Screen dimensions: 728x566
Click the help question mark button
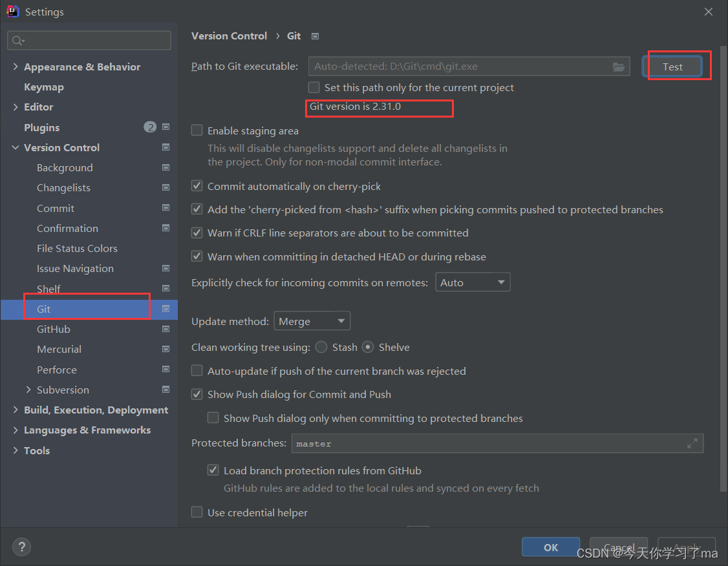pyautogui.click(x=21, y=547)
